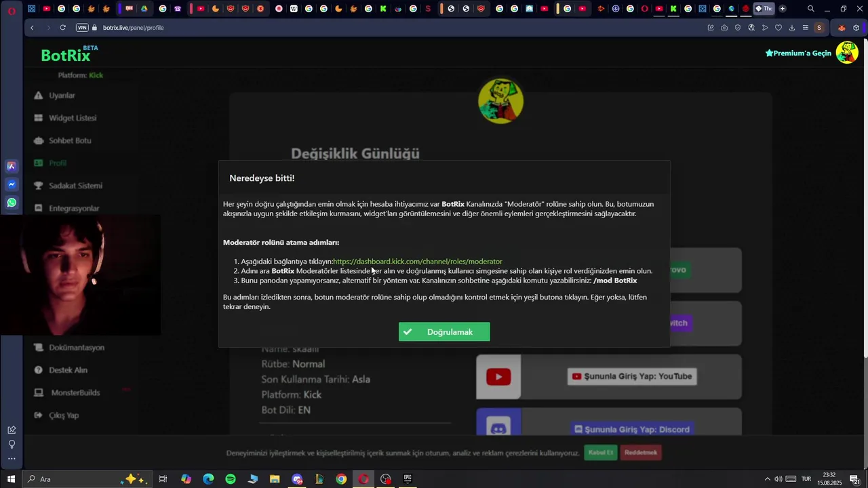Click the Opera sidebar three-dots more icon
Viewport: 868px width, 488px height.
pos(12,459)
